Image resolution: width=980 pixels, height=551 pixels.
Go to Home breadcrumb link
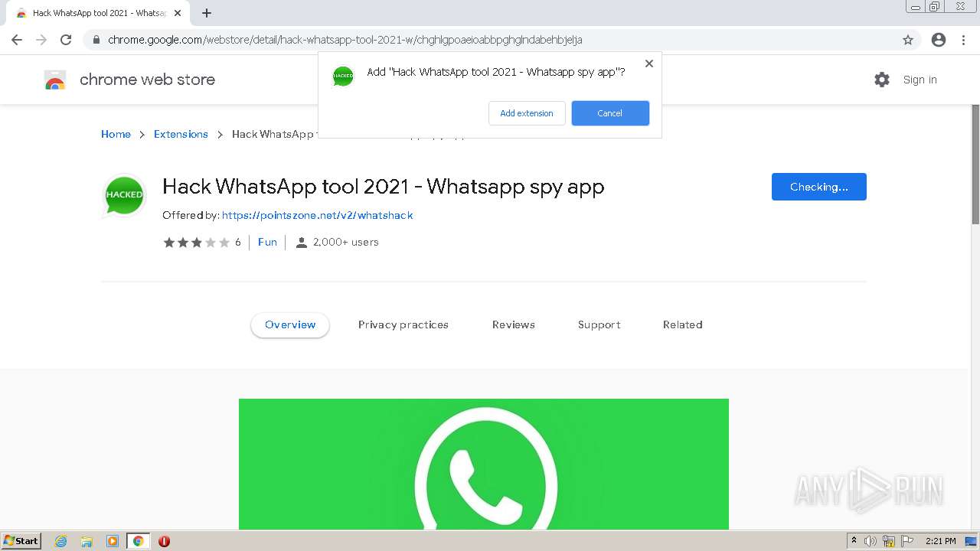116,134
